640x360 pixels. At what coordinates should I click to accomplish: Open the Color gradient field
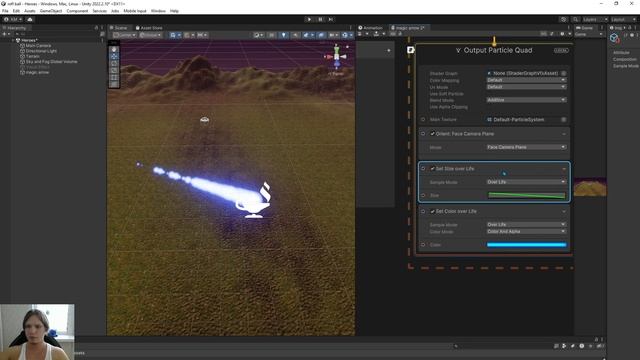527,245
